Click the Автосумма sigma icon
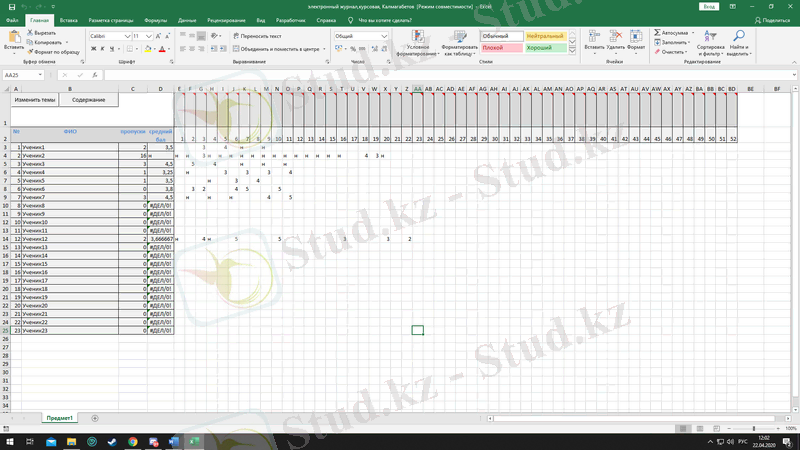 tap(657, 33)
